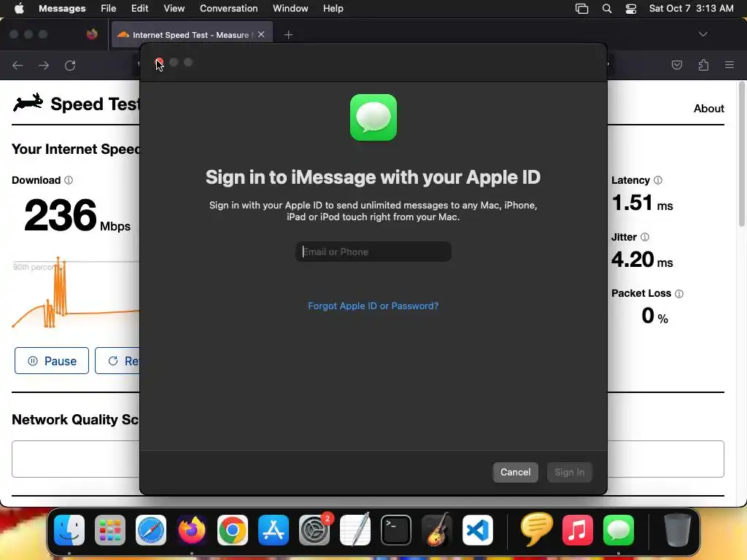The width and height of the screenshot is (747, 560).
Task: Close the iMessage sign-in window
Action: (x=159, y=63)
